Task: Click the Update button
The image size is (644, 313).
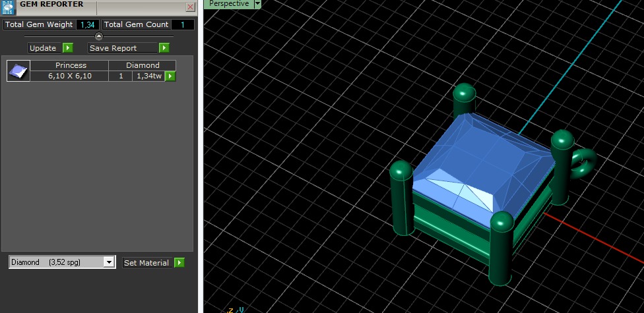Action: click(44, 48)
